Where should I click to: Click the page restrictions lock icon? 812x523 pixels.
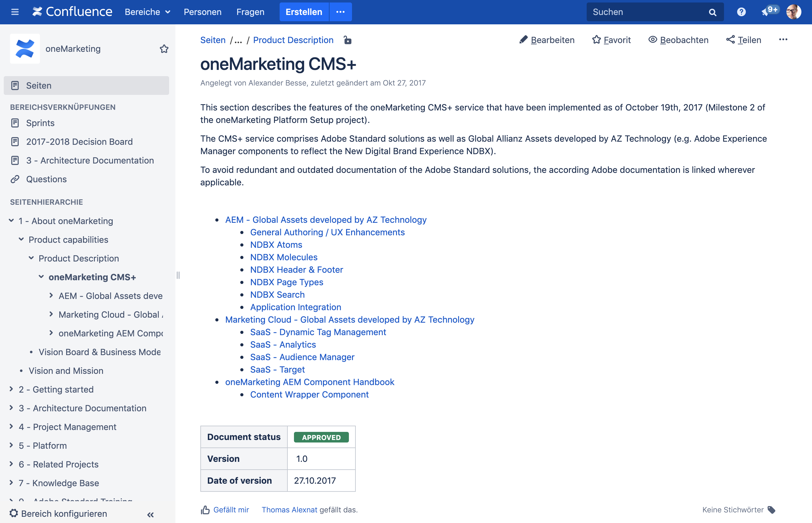[347, 40]
